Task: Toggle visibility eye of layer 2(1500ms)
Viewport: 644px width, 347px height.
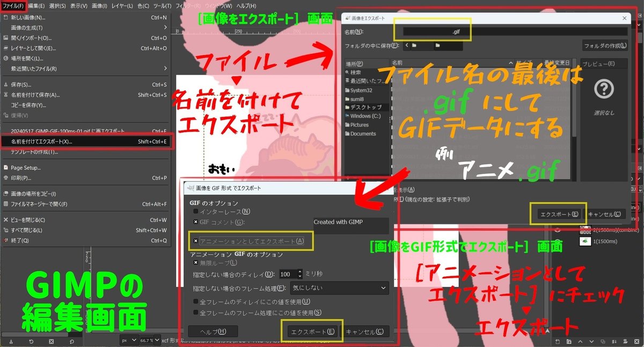Action: point(557,229)
